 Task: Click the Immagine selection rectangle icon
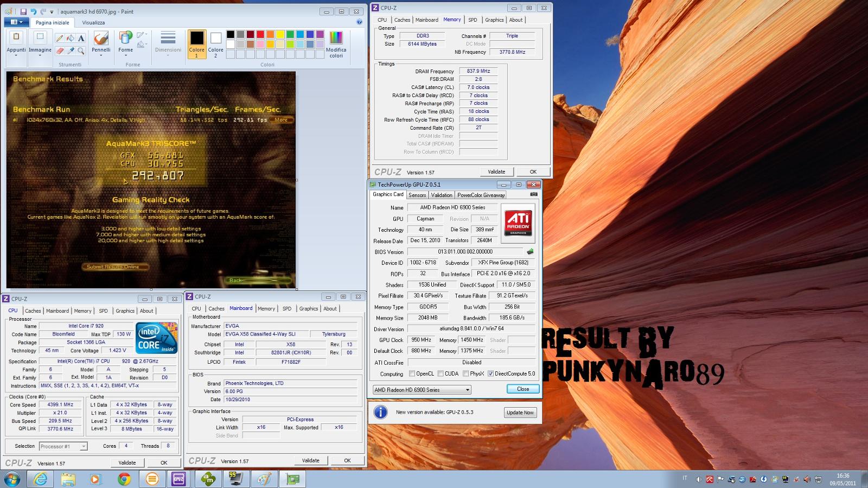[40, 37]
